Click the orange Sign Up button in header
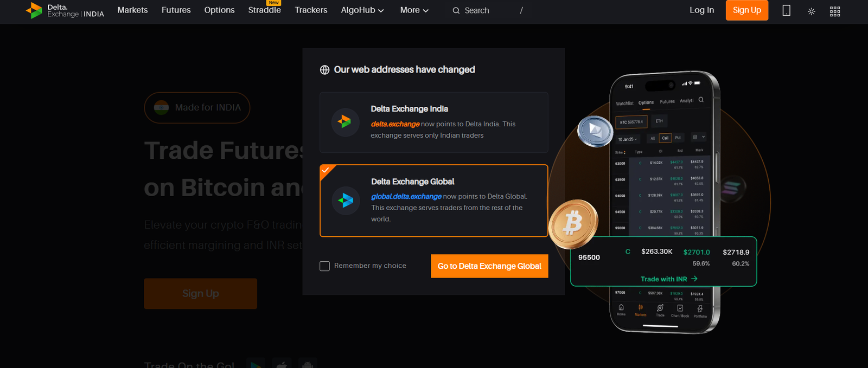Viewport: 868px width, 368px height. tap(746, 10)
